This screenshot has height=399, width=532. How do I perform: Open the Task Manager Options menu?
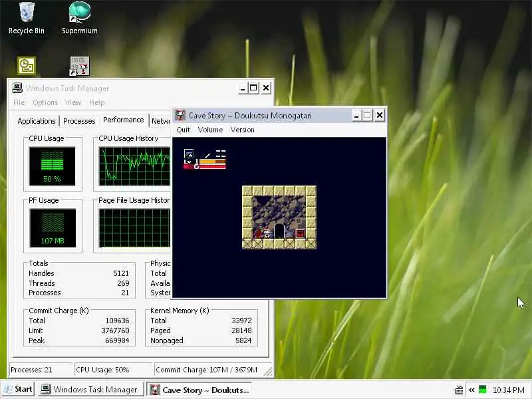point(45,102)
